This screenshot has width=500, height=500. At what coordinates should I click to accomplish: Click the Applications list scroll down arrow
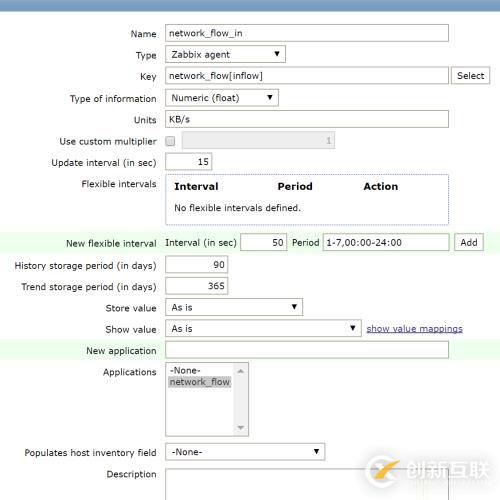click(x=241, y=427)
